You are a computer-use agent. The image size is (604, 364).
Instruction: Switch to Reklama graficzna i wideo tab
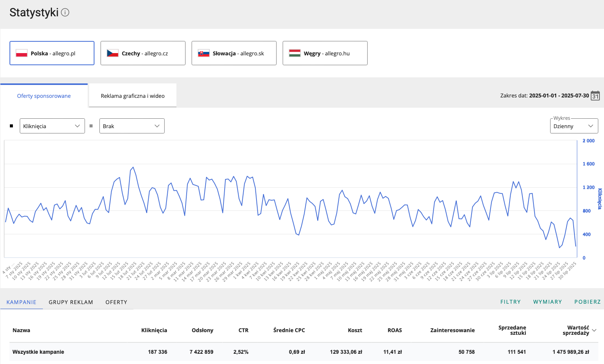click(x=133, y=96)
